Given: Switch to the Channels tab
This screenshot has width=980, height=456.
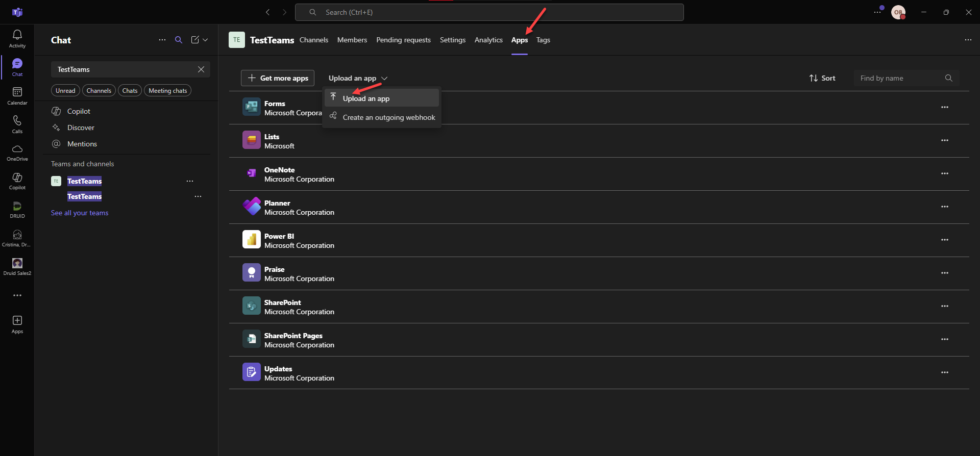Looking at the screenshot, I should 314,40.
